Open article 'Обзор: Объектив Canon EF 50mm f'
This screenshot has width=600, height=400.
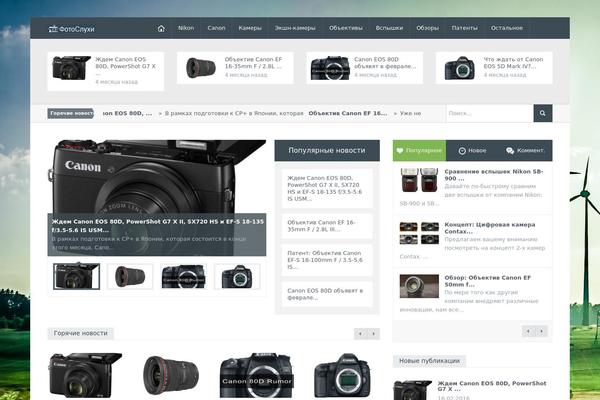pos(488,281)
